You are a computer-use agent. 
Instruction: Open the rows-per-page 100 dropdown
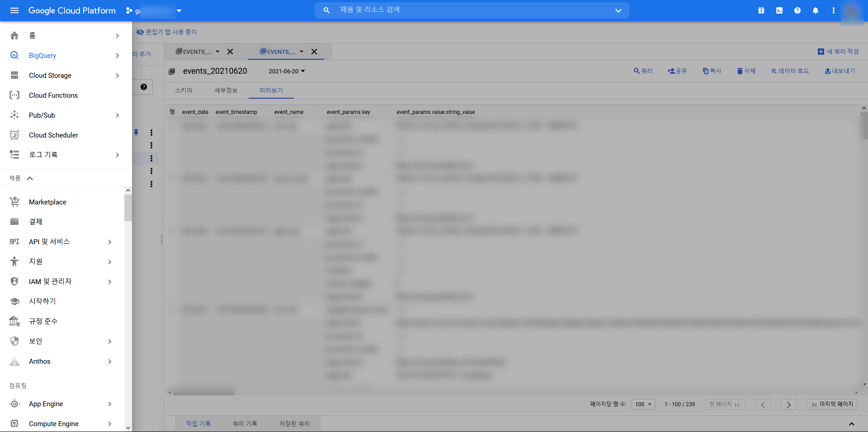click(643, 404)
